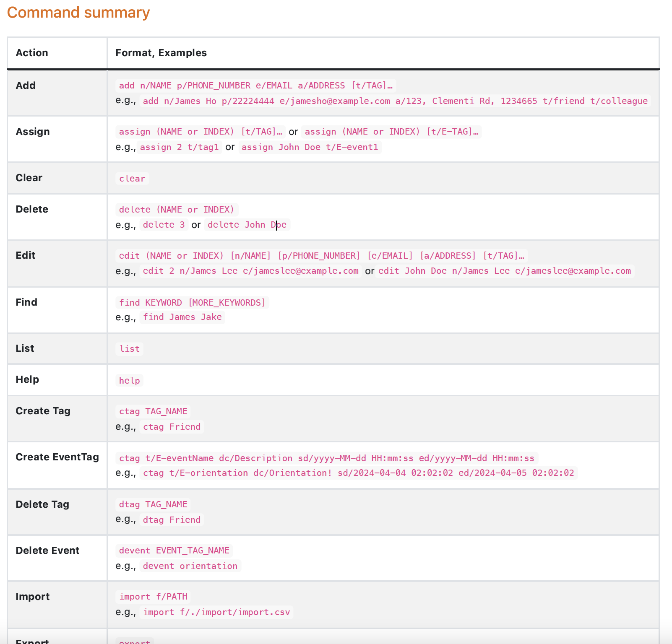Image resolution: width=672 pixels, height=644 pixels.
Task: Click the 'Delete Tag' action cell
Action: click(x=57, y=512)
